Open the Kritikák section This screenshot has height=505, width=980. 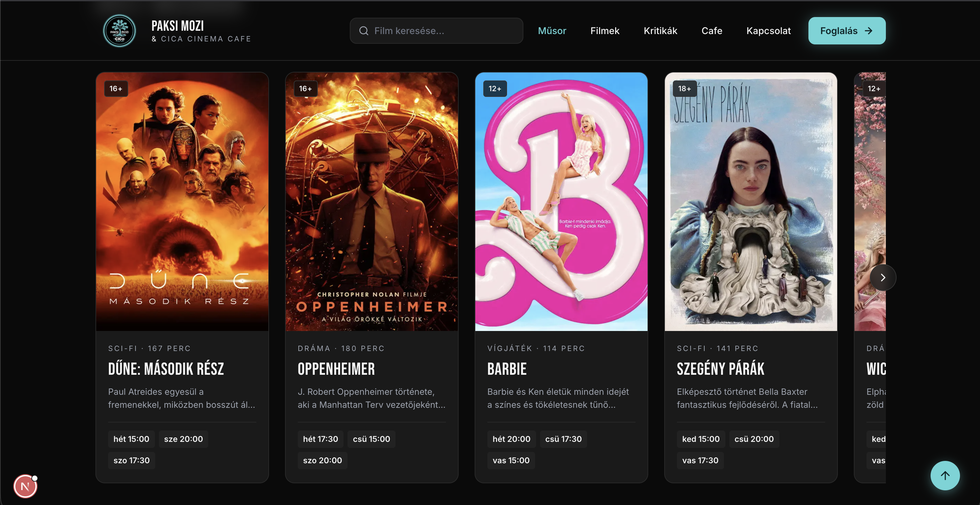tap(661, 31)
